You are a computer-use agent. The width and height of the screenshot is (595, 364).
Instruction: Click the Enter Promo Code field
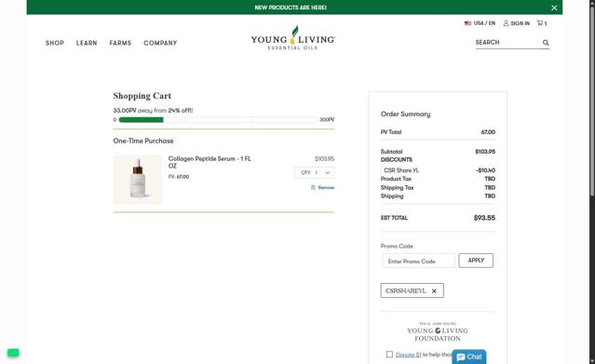click(x=419, y=262)
